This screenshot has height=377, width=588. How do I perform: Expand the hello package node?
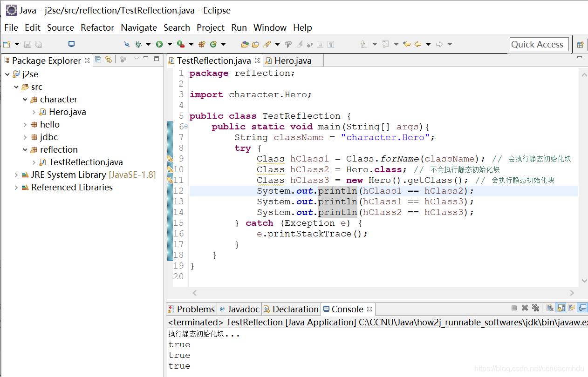pyautogui.click(x=25, y=124)
